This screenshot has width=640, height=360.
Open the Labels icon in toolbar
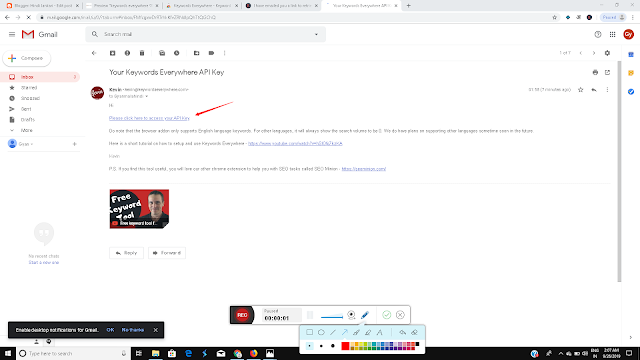211,53
